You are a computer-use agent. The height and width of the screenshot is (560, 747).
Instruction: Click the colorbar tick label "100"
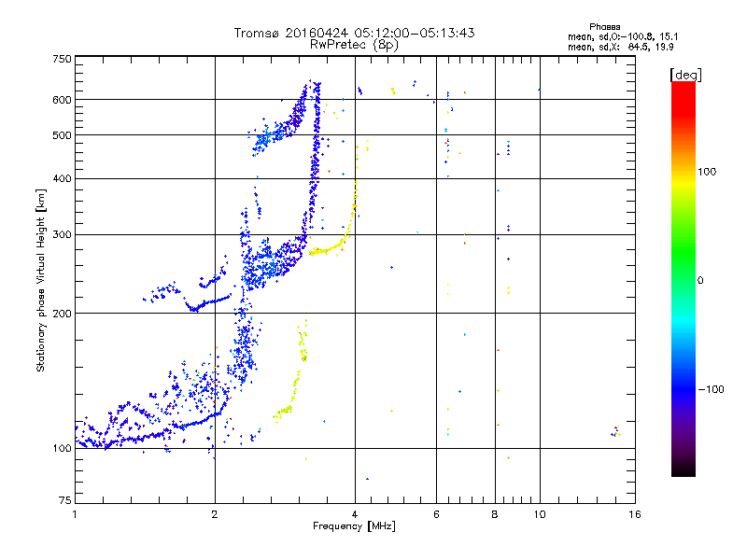pos(707,172)
